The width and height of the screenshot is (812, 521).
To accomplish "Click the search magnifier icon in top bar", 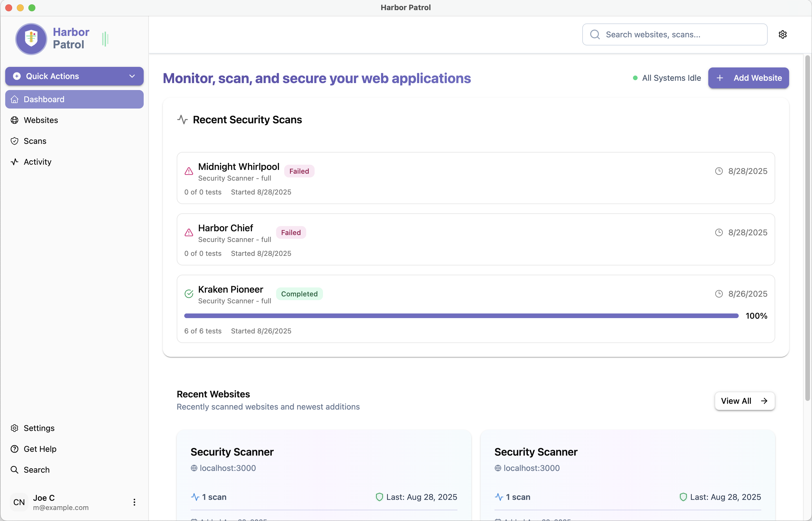I will [595, 34].
